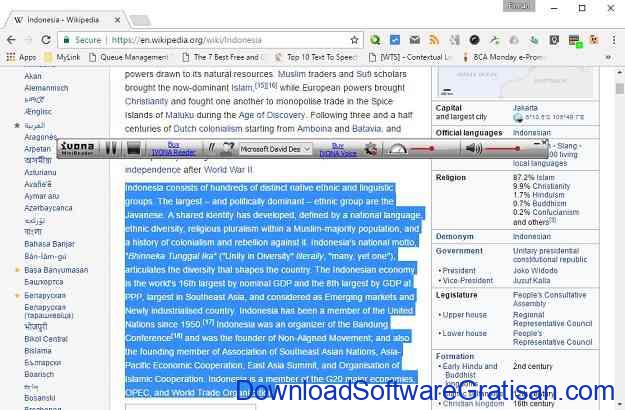
Task: Click the orange RSS feed extension icon
Action: coord(434,40)
